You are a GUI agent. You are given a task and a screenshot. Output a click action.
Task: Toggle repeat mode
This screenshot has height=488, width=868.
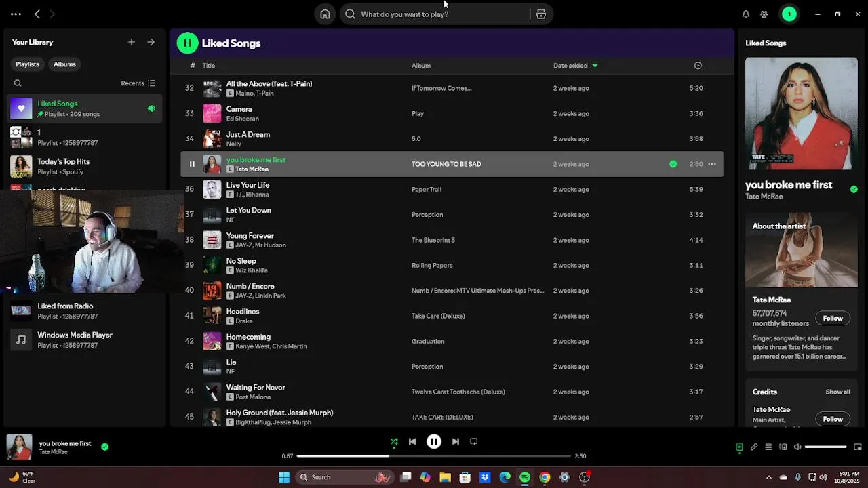pyautogui.click(x=474, y=441)
